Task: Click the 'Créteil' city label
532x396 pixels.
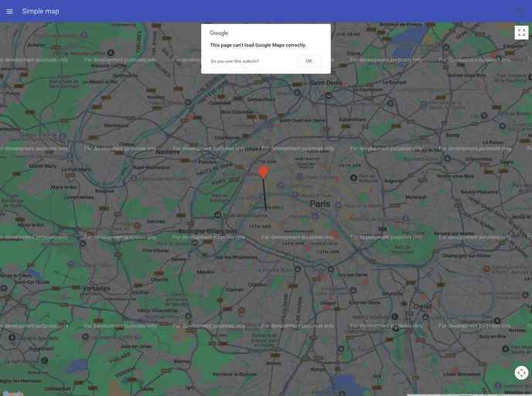Action: [422, 306]
